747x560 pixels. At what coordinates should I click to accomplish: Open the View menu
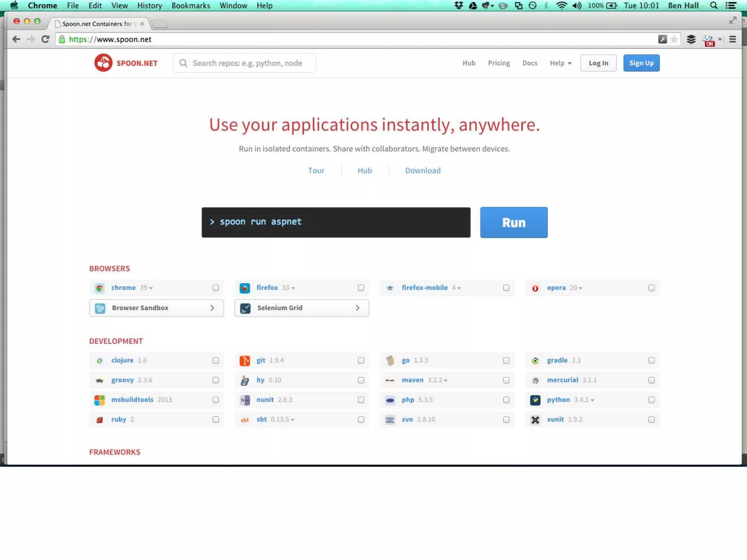(119, 5)
